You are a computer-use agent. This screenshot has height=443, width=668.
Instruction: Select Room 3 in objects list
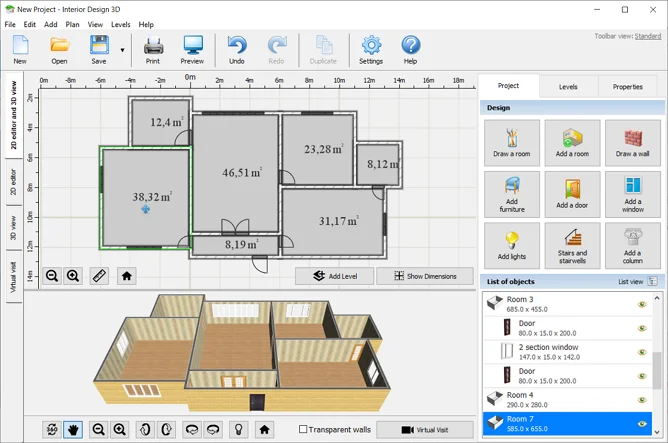click(567, 304)
